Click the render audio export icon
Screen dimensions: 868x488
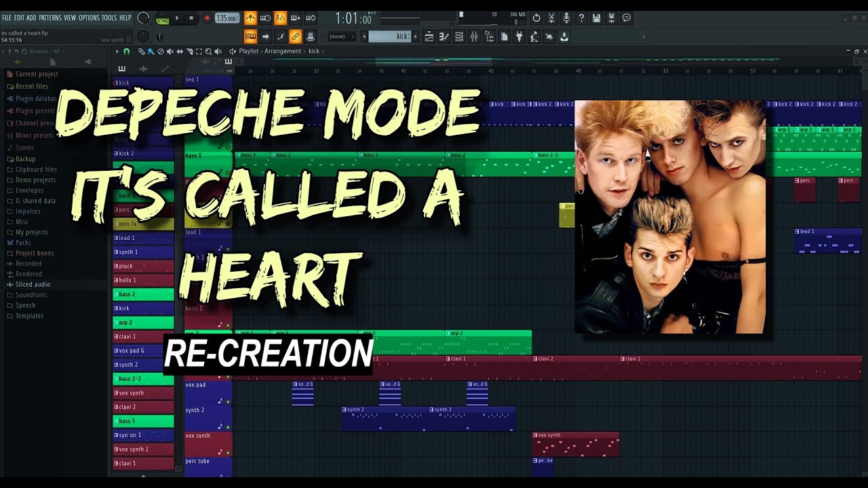[611, 18]
